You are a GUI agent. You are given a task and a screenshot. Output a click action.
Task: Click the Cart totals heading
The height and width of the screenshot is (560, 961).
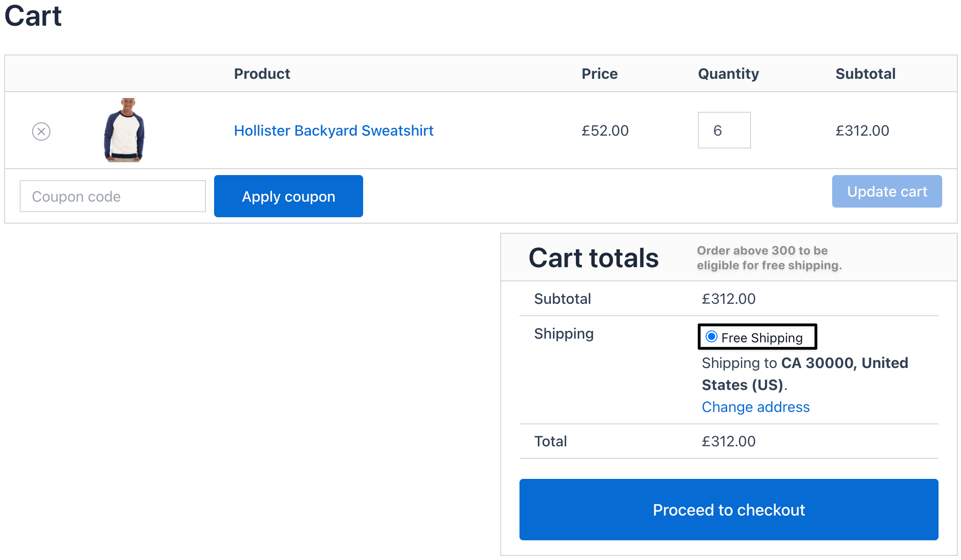point(593,258)
